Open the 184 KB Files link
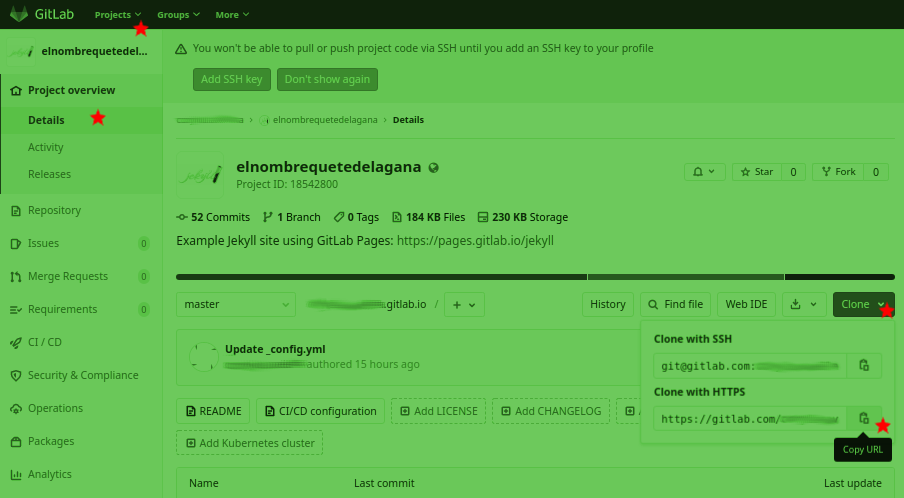 [428, 217]
